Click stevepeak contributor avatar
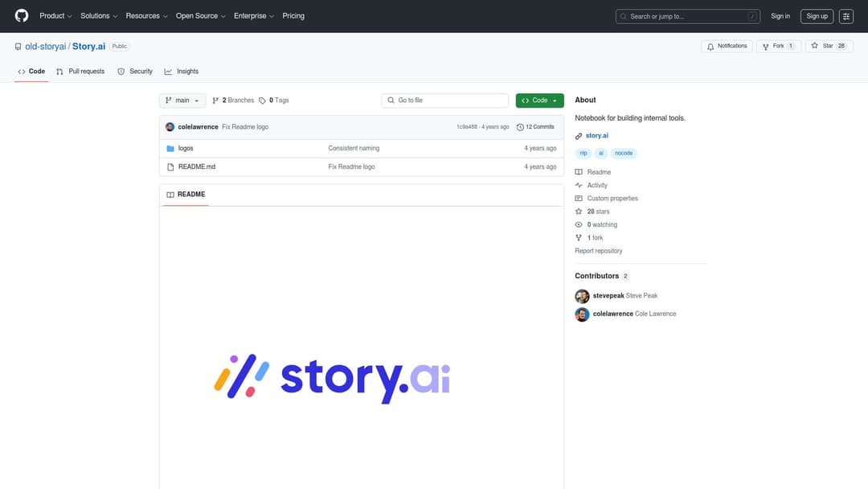The width and height of the screenshot is (868, 489). [x=582, y=296]
